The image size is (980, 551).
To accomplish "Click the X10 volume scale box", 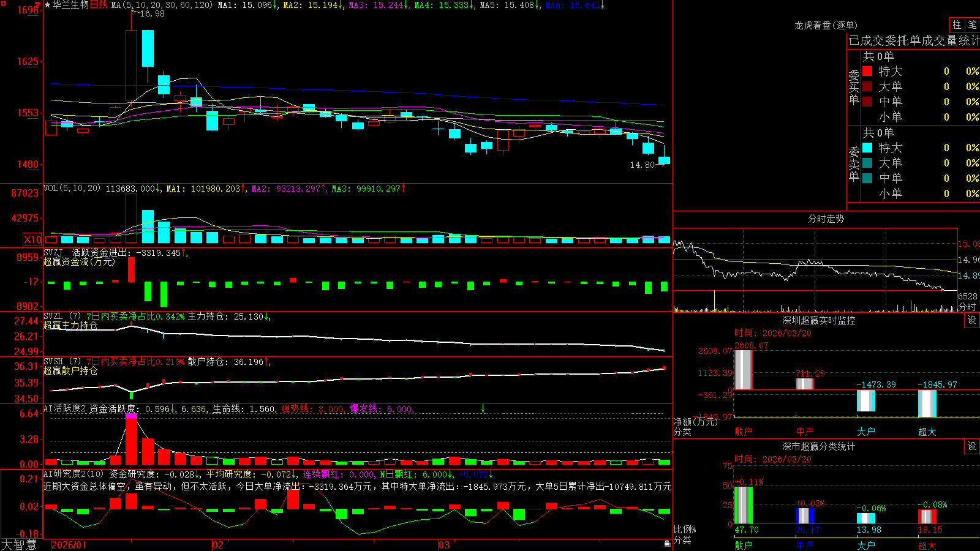I will tap(32, 239).
